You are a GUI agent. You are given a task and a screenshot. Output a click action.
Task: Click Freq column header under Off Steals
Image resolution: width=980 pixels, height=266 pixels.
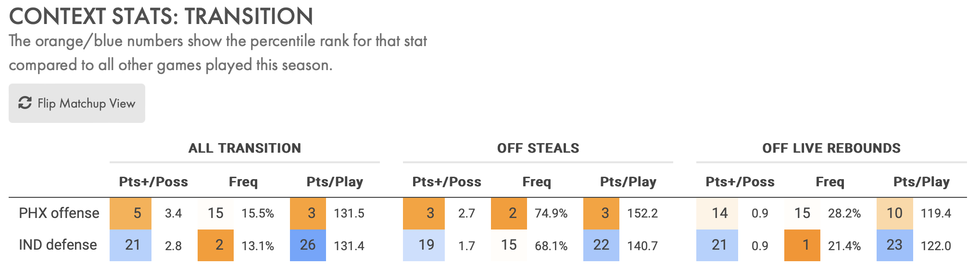(x=537, y=181)
